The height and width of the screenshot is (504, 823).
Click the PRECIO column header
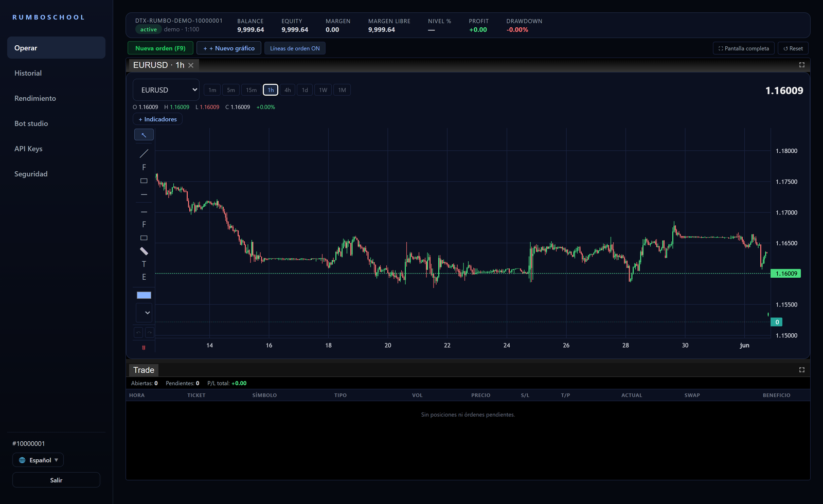pos(481,395)
